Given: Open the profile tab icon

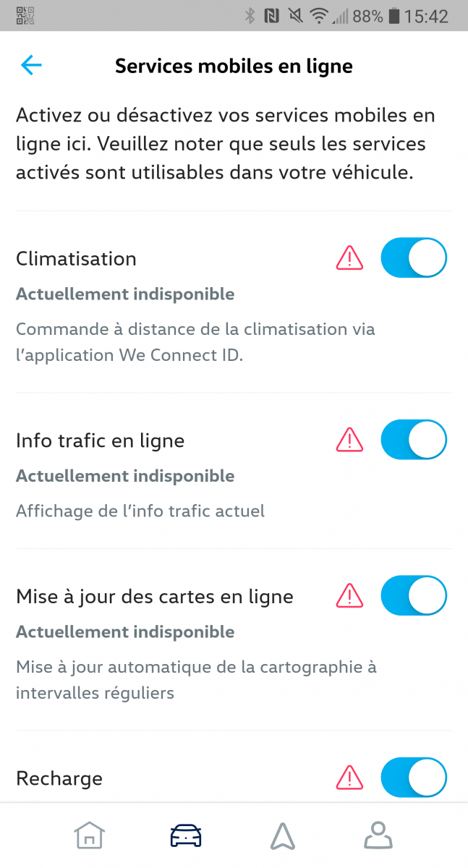Looking at the screenshot, I should pos(378,836).
